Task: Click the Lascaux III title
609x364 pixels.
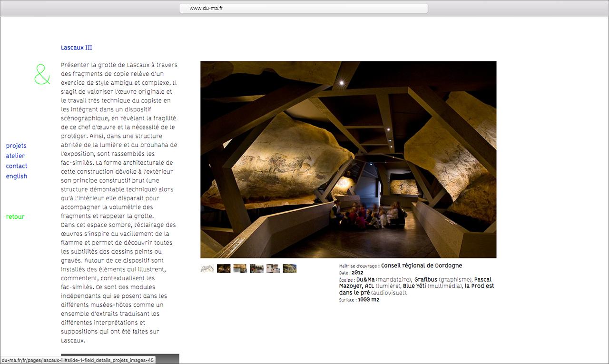Action: point(77,48)
